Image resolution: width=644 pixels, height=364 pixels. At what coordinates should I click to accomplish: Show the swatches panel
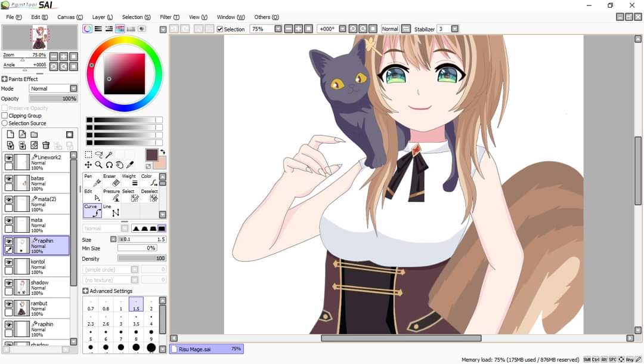pyautogui.click(x=131, y=29)
